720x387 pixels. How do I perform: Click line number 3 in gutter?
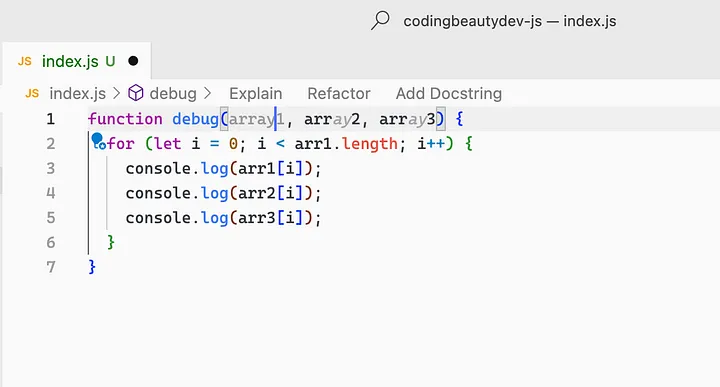tap(51, 168)
